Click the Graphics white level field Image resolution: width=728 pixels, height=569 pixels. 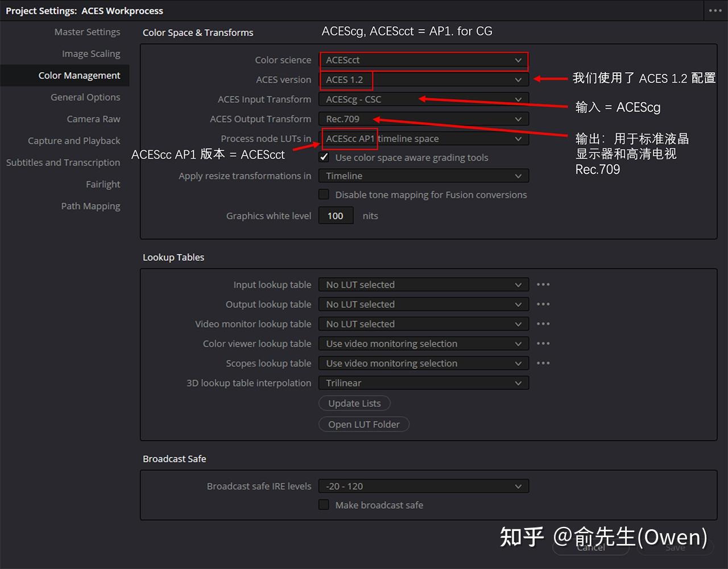click(x=336, y=215)
